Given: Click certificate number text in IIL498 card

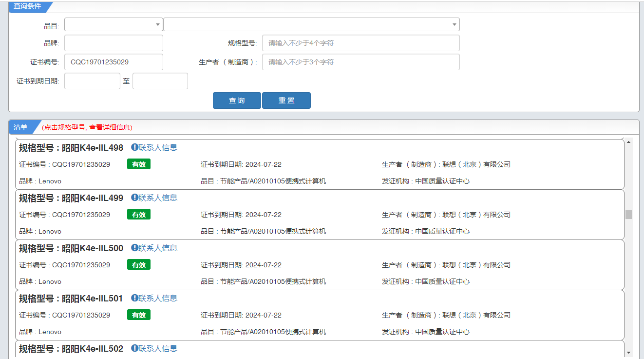Looking at the screenshot, I should point(64,164).
